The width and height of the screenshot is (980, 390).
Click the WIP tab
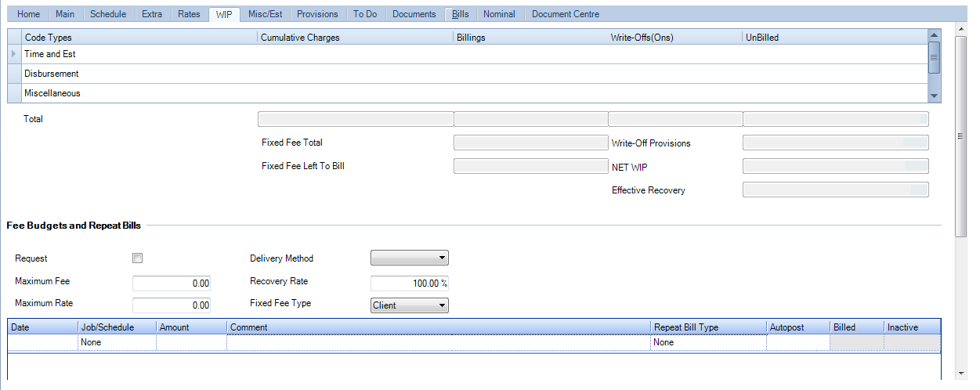pyautogui.click(x=224, y=14)
